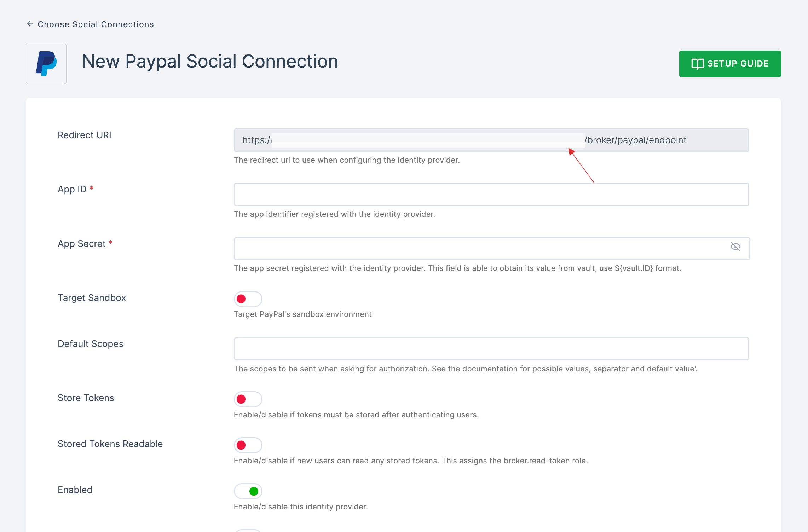Screen dimensions: 808x532
Task: Click the App ID label
Action: (72, 189)
